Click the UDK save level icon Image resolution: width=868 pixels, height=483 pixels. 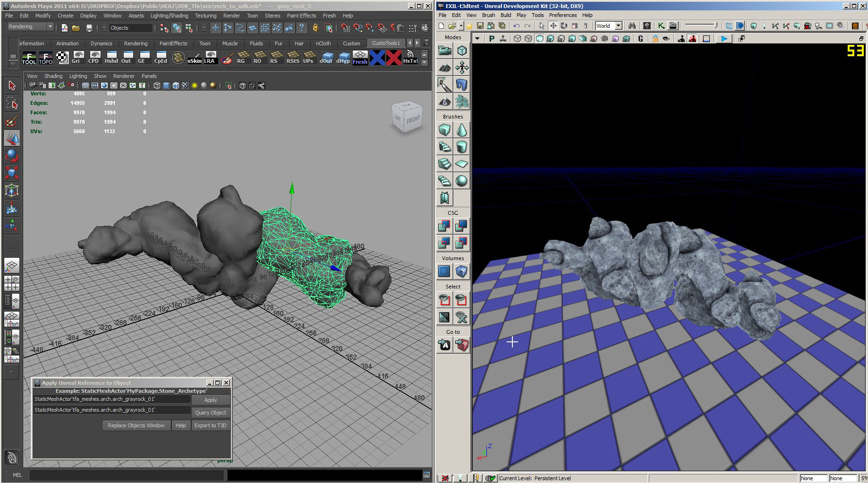pos(480,26)
